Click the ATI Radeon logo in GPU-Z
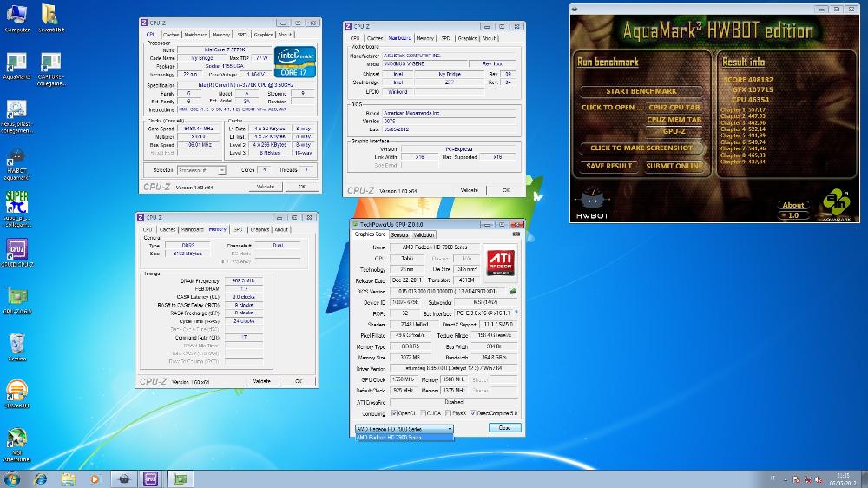 [501, 262]
